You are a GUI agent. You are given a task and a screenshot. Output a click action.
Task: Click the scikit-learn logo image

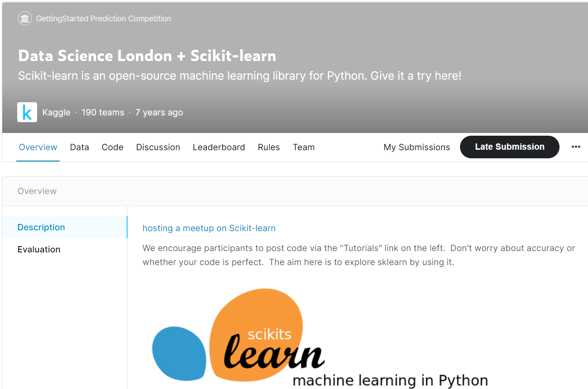tap(319, 338)
